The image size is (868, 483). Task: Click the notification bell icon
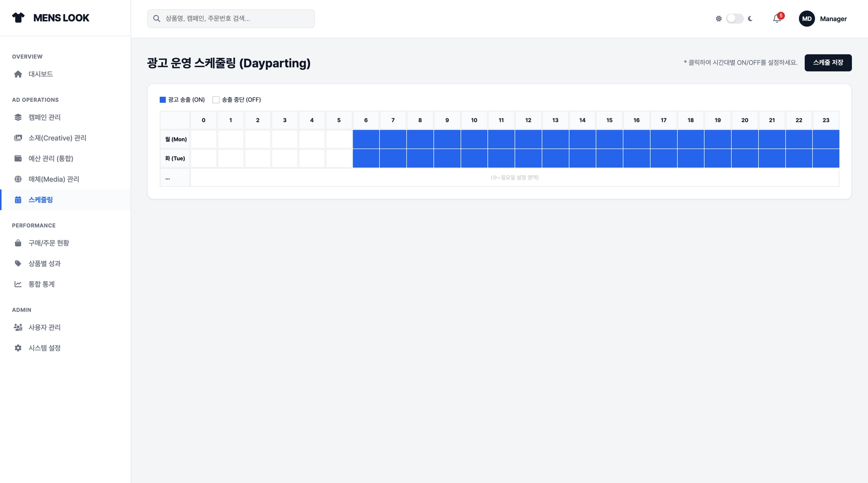point(776,19)
